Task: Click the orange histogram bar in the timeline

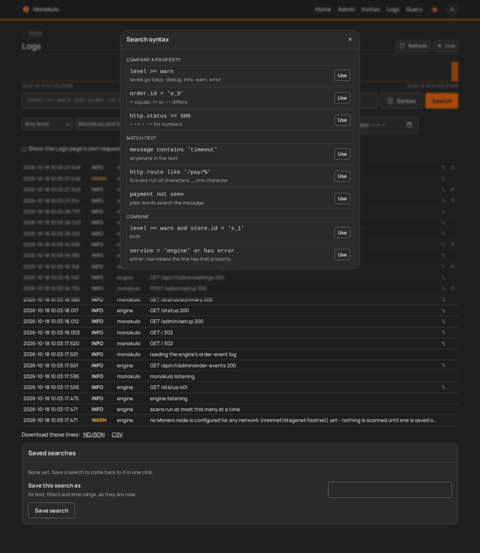Action: (455, 72)
